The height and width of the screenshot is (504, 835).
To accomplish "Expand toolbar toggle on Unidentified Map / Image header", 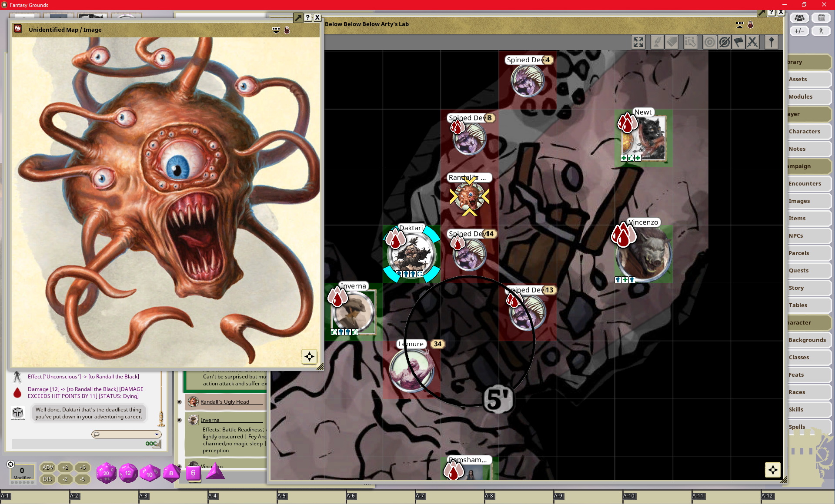I will 276,30.
